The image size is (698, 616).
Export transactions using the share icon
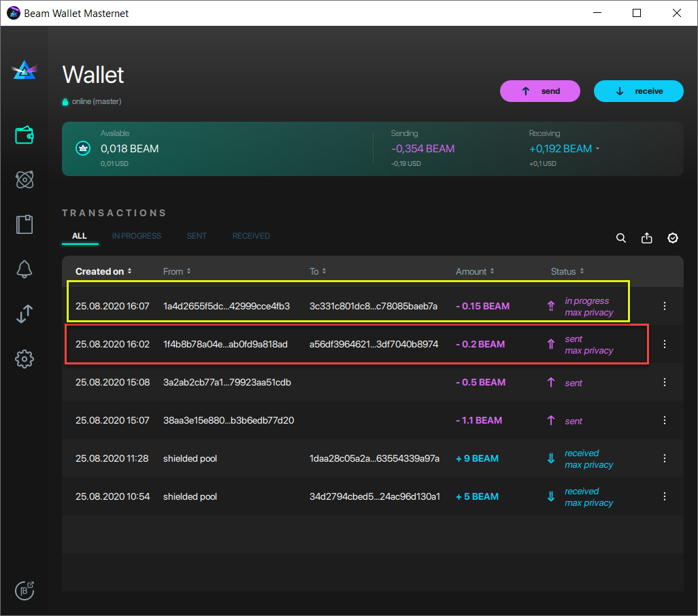pos(646,238)
